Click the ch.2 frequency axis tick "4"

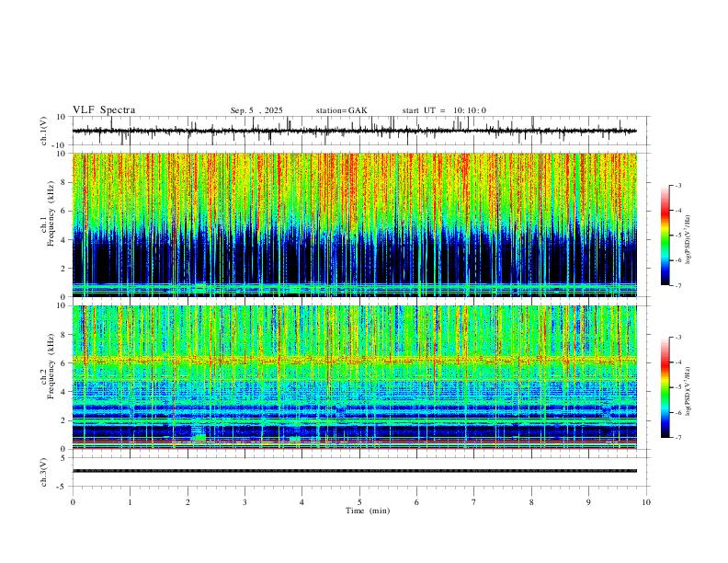[63, 392]
